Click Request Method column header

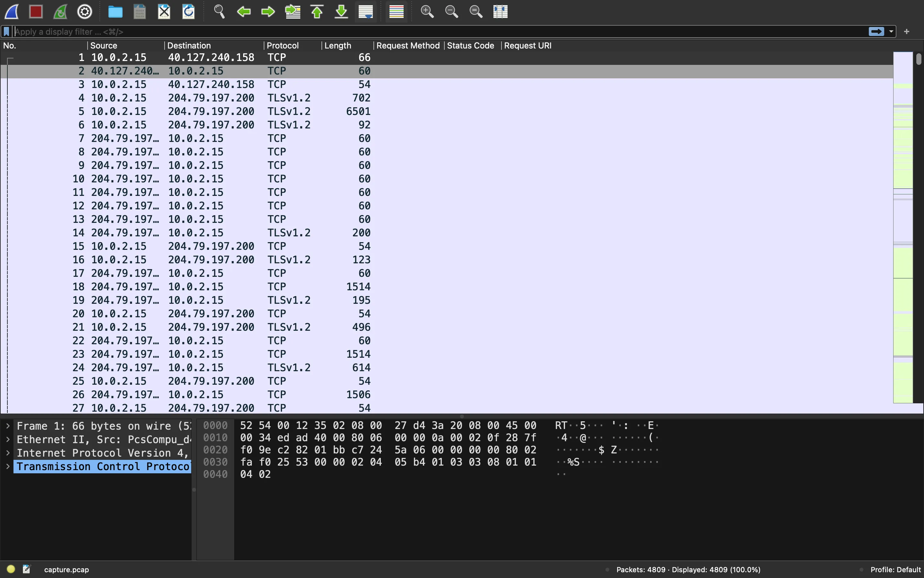click(408, 46)
